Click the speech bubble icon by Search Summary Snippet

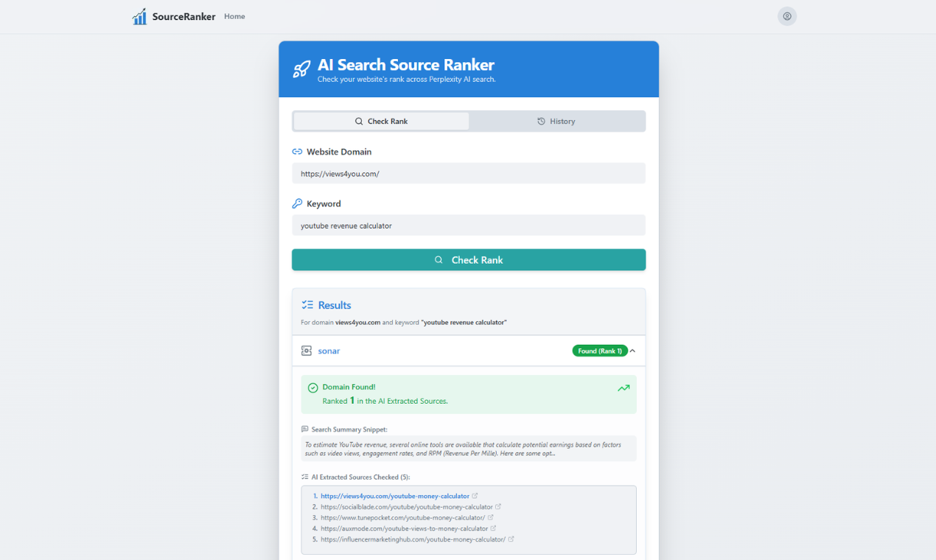[x=305, y=429]
